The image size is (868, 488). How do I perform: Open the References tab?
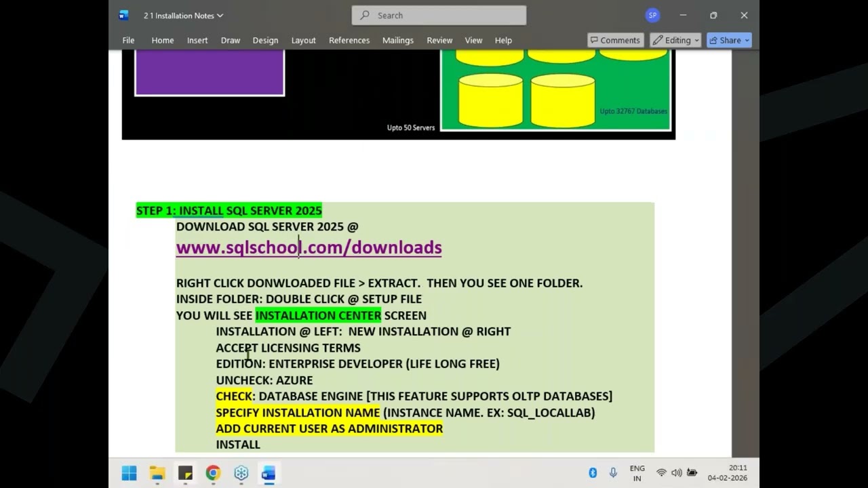[349, 40]
